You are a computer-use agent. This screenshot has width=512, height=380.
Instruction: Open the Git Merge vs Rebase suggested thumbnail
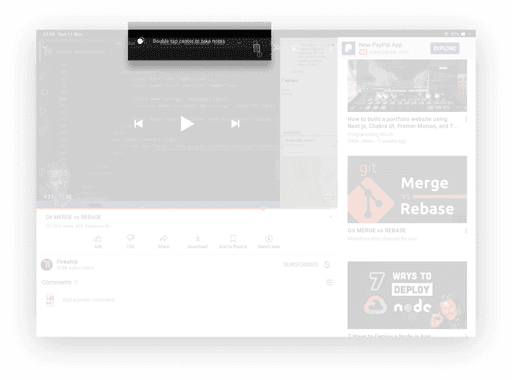click(407, 189)
